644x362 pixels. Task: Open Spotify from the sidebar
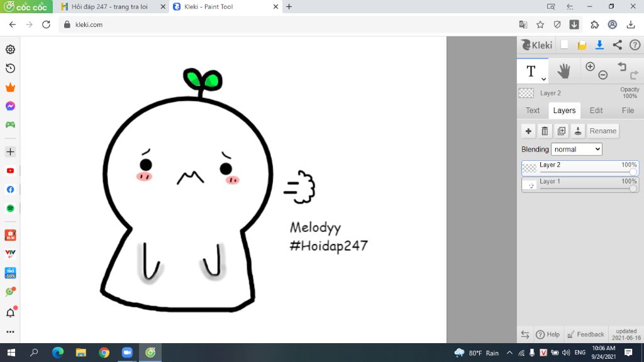10,209
